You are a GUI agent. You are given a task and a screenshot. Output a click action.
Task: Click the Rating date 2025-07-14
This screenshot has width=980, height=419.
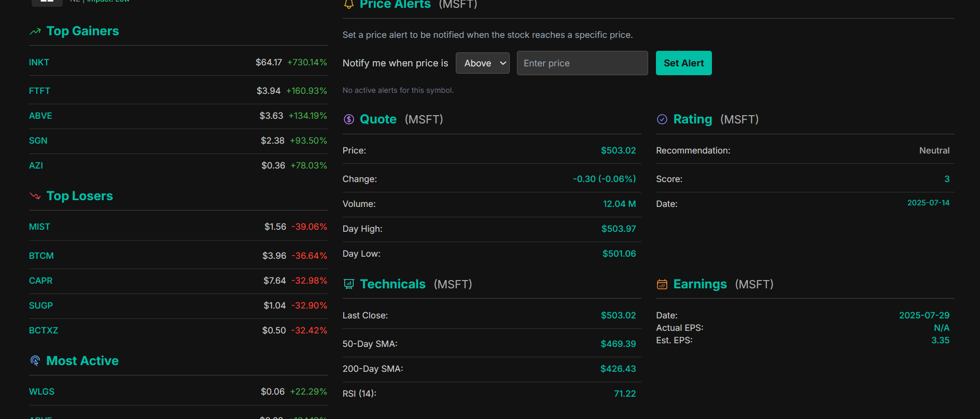coord(928,203)
